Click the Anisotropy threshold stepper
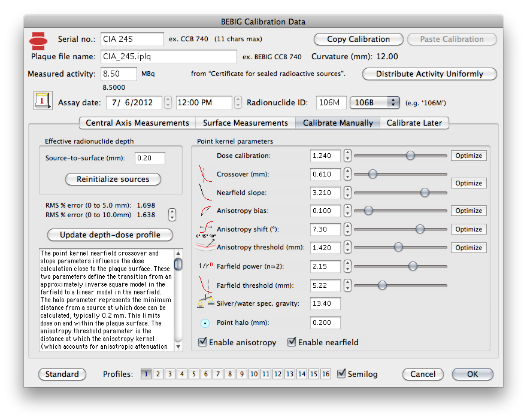Viewport: 527px width, 420px height. click(347, 248)
